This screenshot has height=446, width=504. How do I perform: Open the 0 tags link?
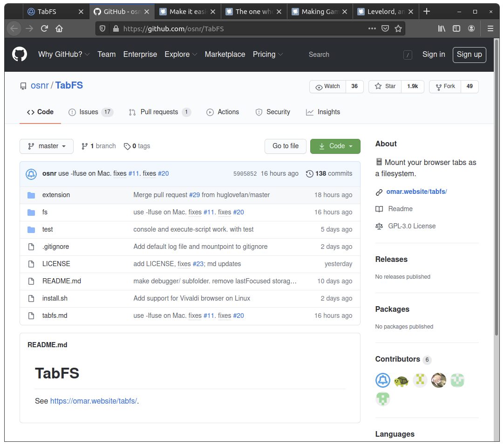(137, 146)
